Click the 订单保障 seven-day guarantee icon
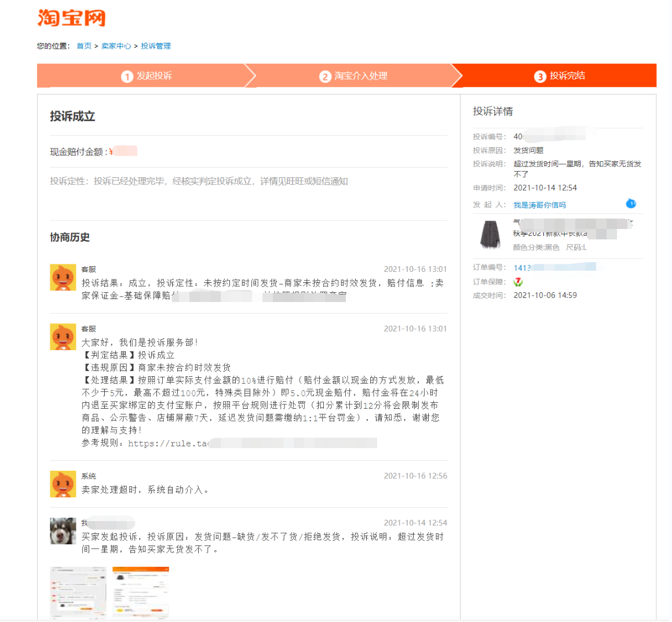 518,282
